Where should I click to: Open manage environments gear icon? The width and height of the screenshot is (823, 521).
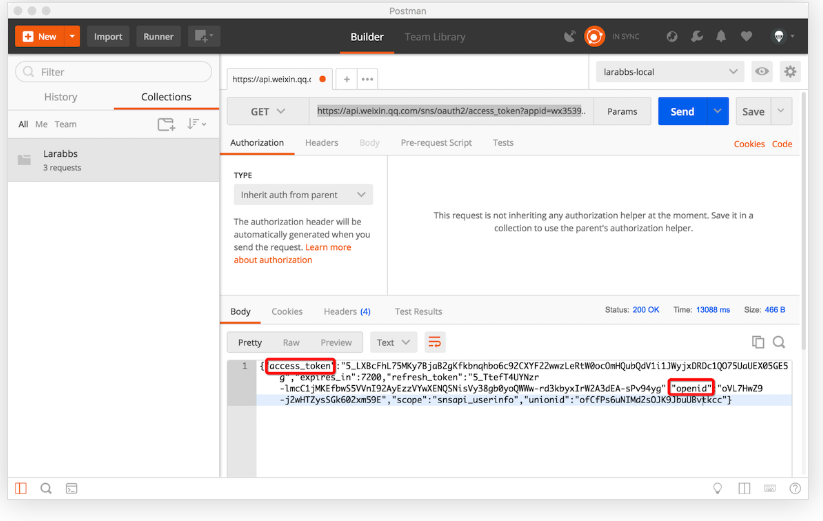click(790, 71)
